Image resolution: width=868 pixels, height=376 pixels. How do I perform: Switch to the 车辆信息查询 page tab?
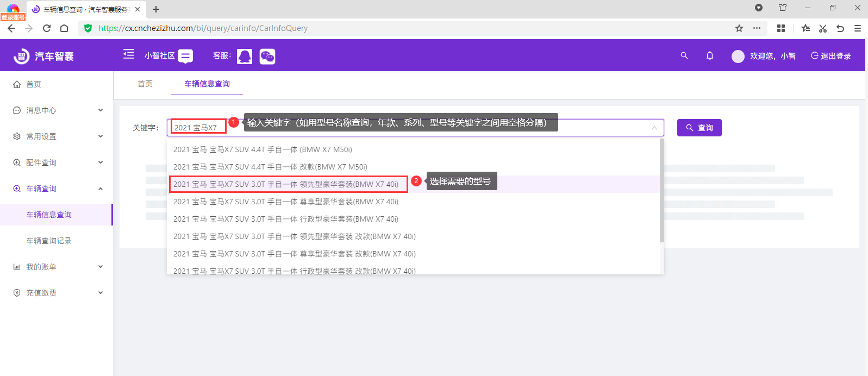[207, 84]
